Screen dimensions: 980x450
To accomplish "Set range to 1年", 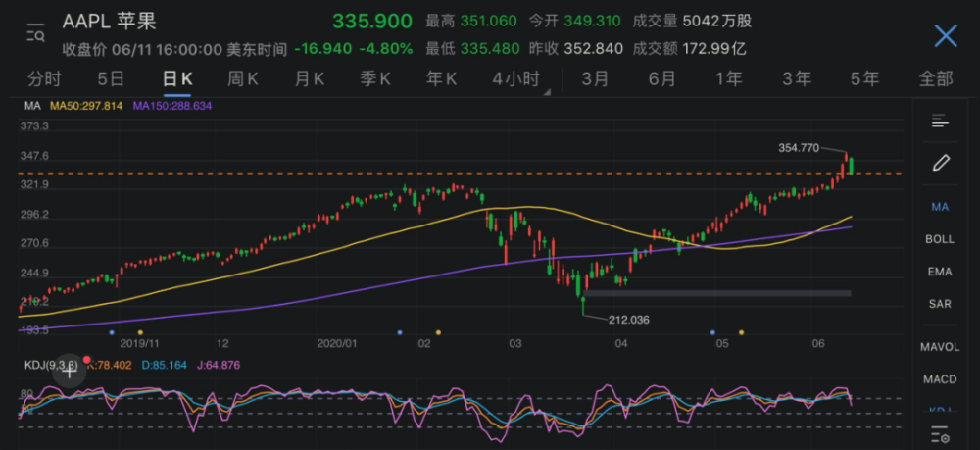I will (729, 79).
